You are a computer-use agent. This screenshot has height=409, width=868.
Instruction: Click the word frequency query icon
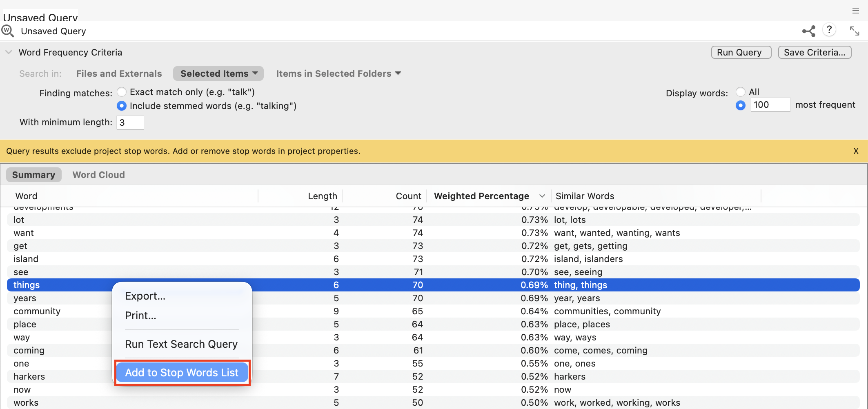point(8,31)
